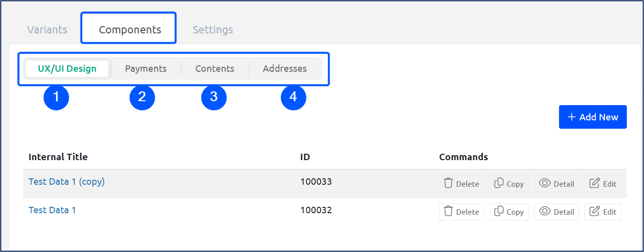644x252 pixels.
Task: Click pencil Edit icon for Test Data 1 (copy)
Action: click(594, 183)
